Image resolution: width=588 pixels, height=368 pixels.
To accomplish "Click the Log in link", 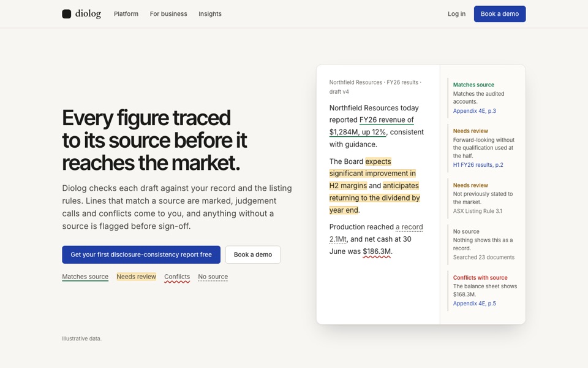I will 456,14.
